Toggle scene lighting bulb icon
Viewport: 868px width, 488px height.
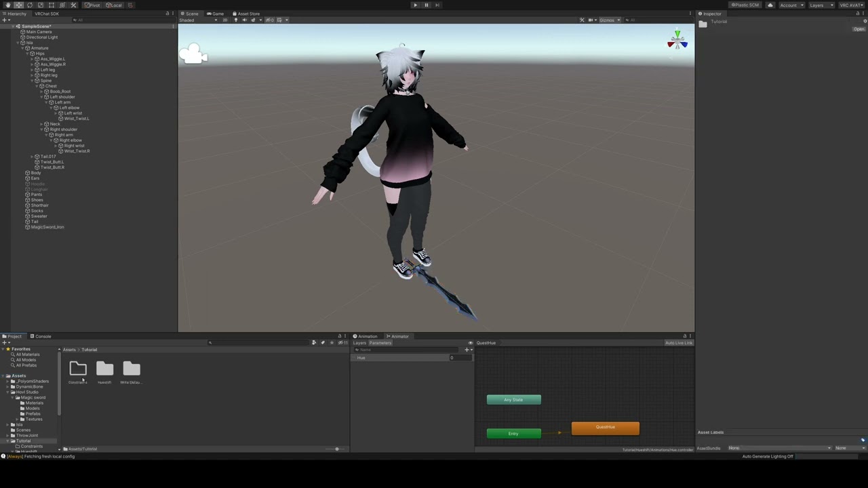236,20
